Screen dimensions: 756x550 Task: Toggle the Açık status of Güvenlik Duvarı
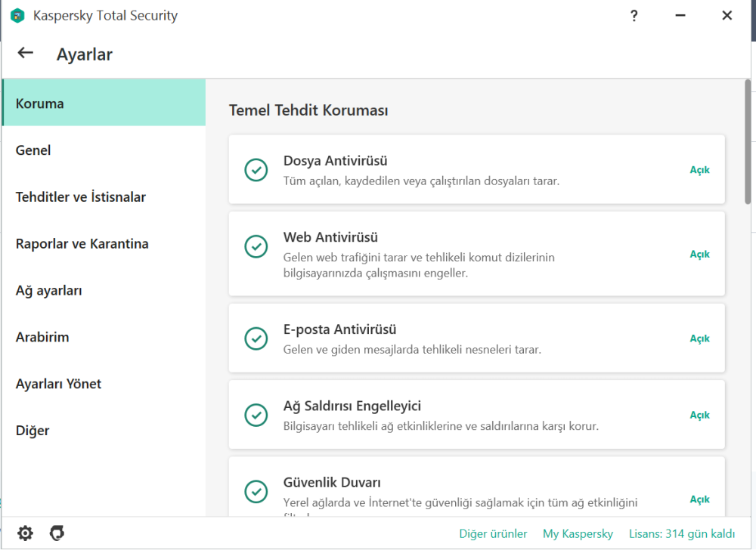click(x=699, y=499)
